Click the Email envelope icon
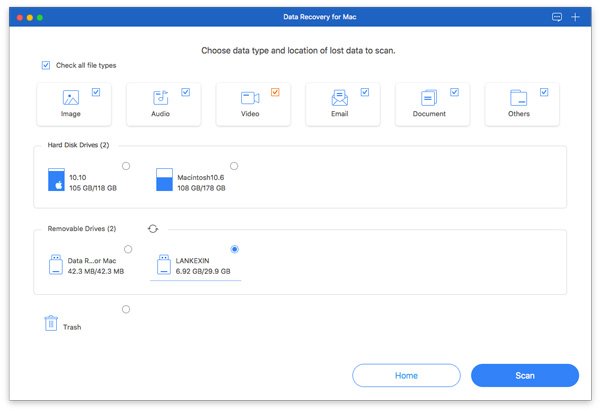 click(339, 98)
